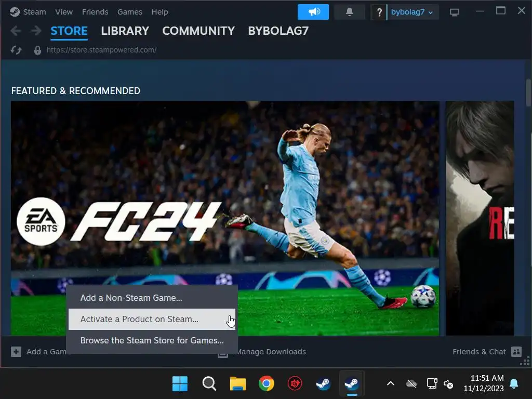Click the FEATURED & RECOMMENDED heading
This screenshot has width=532, height=399.
click(x=76, y=91)
